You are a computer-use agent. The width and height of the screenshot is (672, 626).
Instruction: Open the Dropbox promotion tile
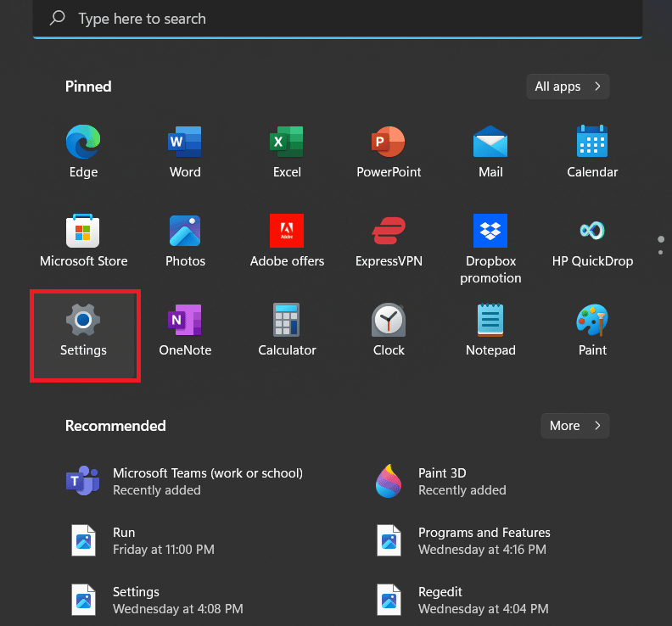coord(490,249)
